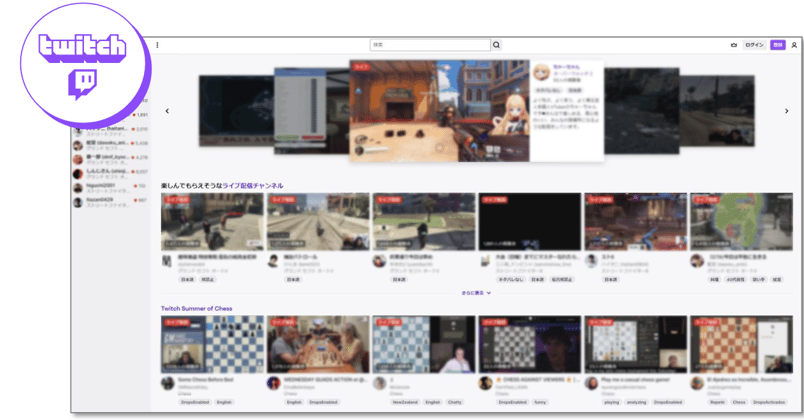Expand more channels with さらに表示
The height and width of the screenshot is (420, 804).
[x=476, y=293]
